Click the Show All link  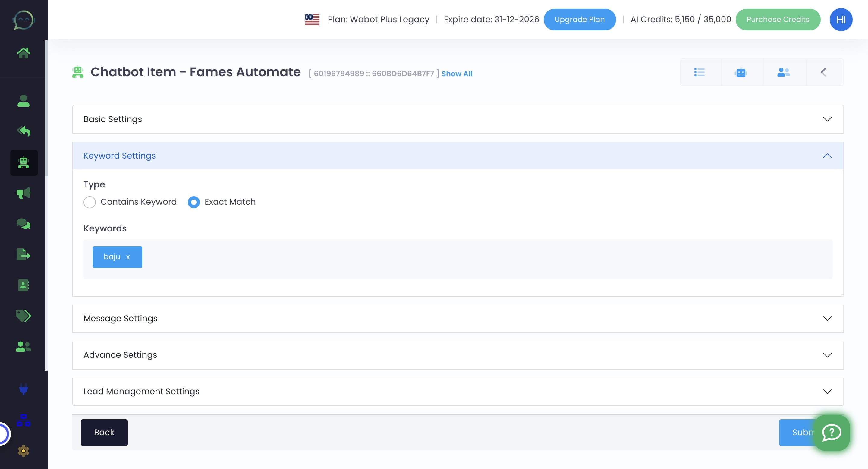(457, 74)
